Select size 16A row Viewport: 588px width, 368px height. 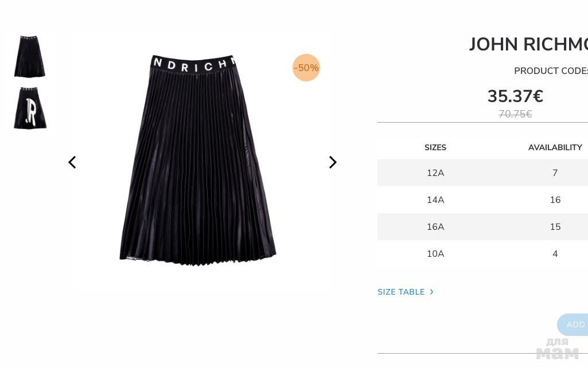pyautogui.click(x=482, y=227)
